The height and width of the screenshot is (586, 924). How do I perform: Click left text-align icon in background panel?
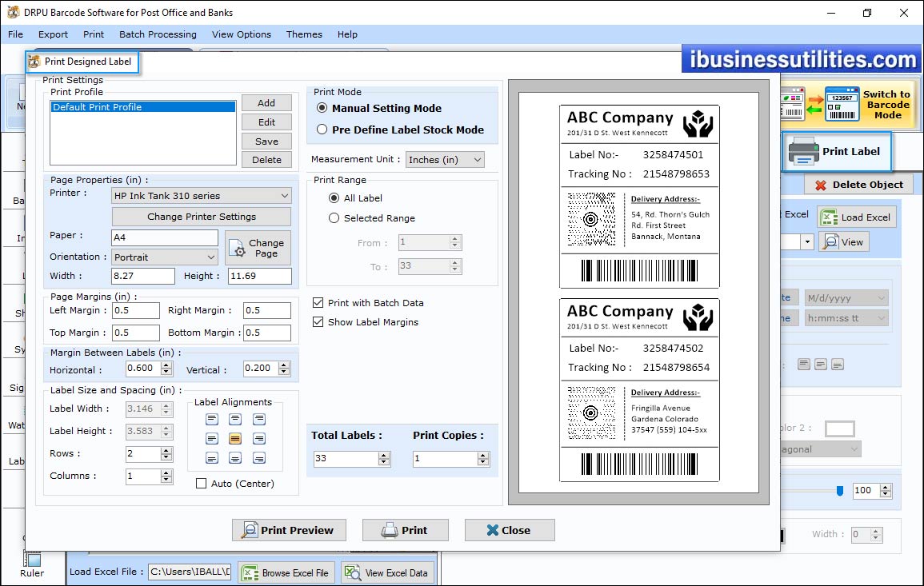coord(804,365)
